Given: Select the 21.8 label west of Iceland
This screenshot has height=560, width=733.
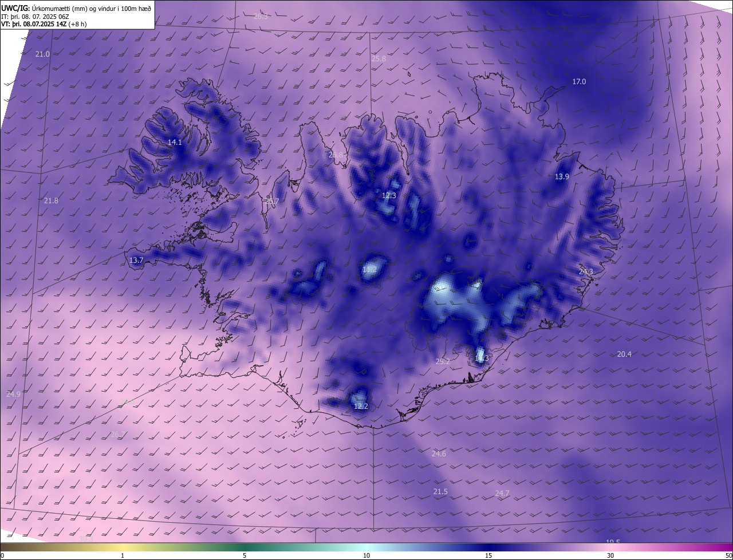Looking at the screenshot, I should [51, 201].
